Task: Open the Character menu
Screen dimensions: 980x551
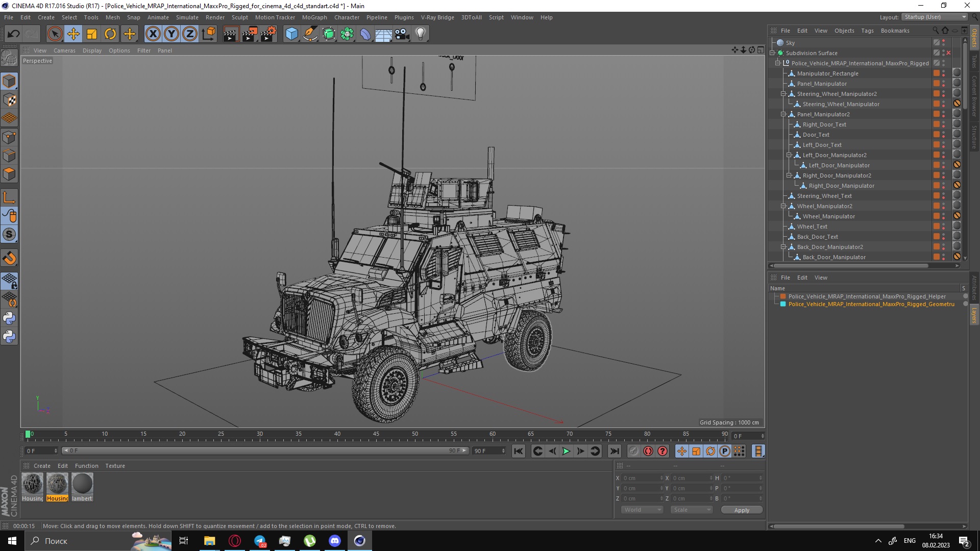Action: point(347,17)
